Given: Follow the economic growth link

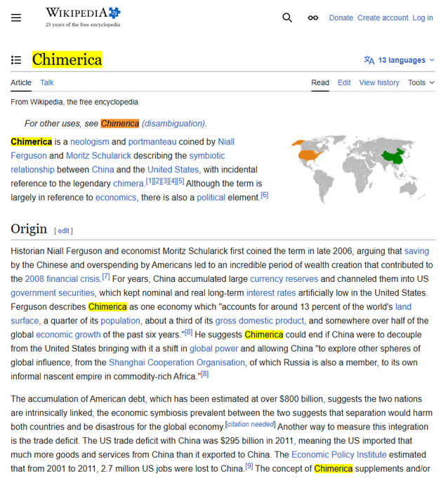Looking at the screenshot, I should 68,335.
